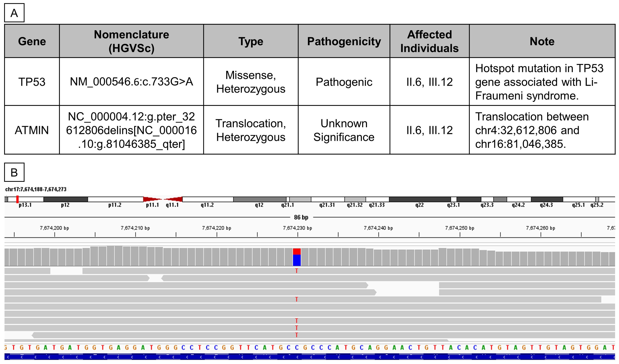
Task: Click the lowest T mismatch in reads
Action: tap(297, 335)
